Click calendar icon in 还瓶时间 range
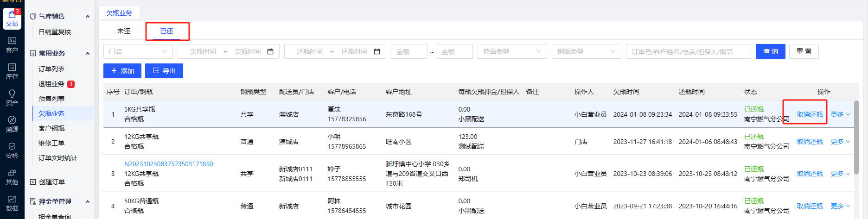 click(x=377, y=51)
